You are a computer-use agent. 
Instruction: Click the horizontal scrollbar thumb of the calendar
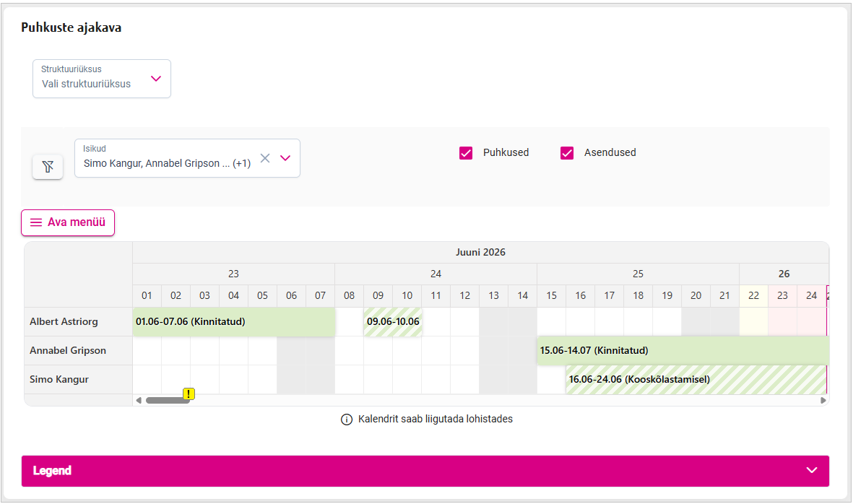click(166, 400)
